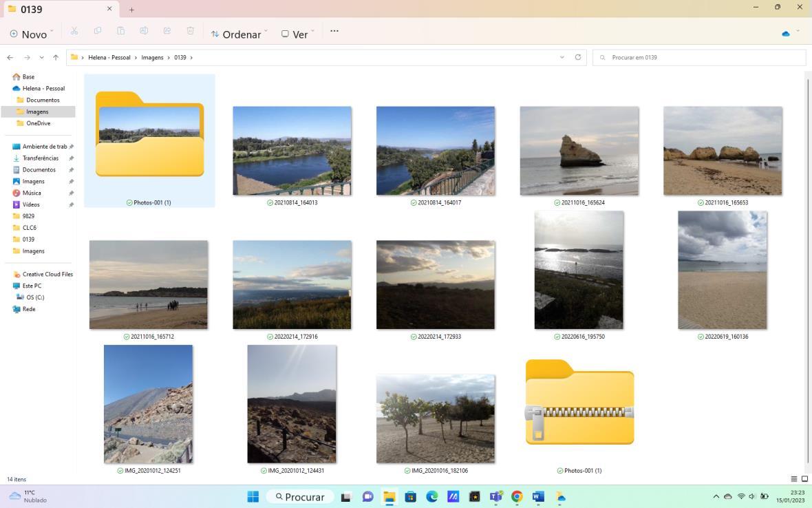Click the Paste clipboard icon in toolbar
812x508 pixels.
(120, 31)
